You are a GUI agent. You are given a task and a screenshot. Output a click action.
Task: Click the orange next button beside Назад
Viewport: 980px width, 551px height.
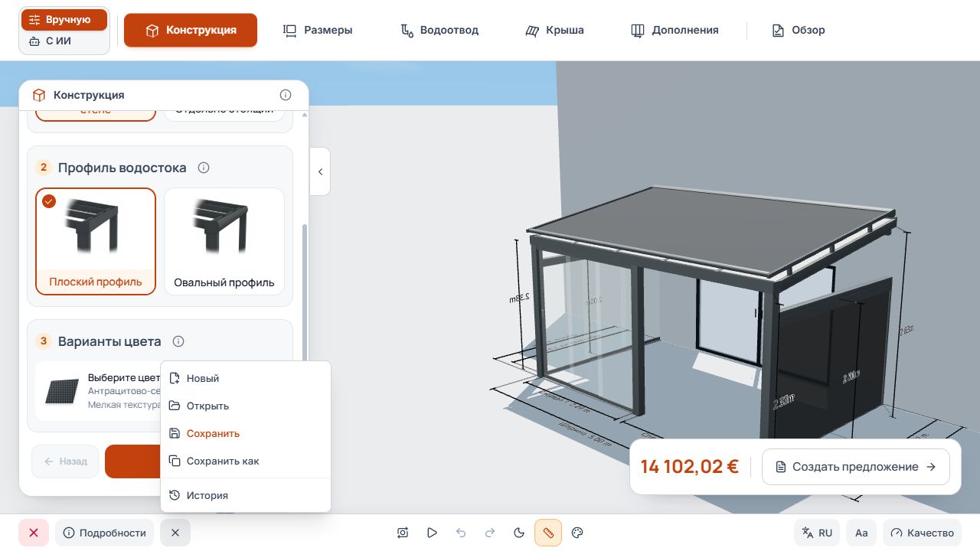click(x=133, y=461)
